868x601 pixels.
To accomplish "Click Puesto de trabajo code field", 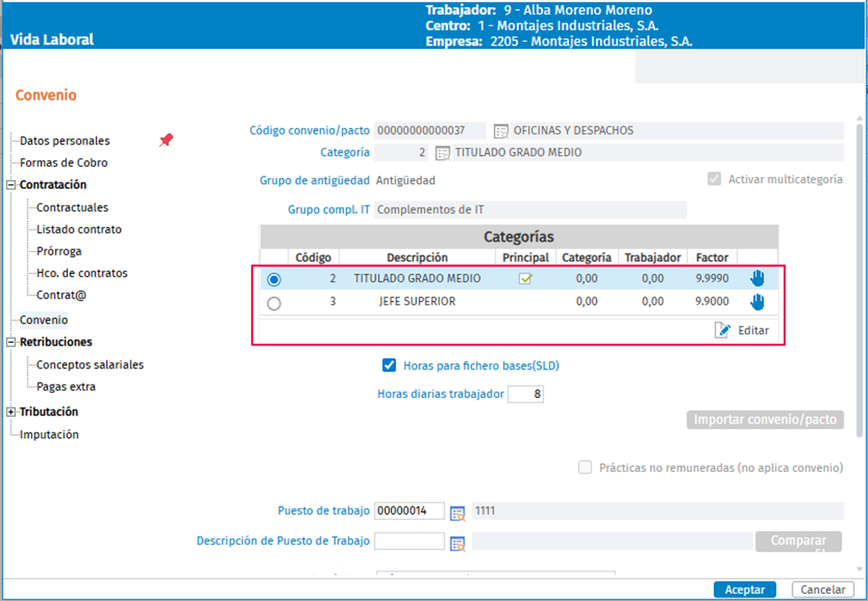I will [x=410, y=511].
